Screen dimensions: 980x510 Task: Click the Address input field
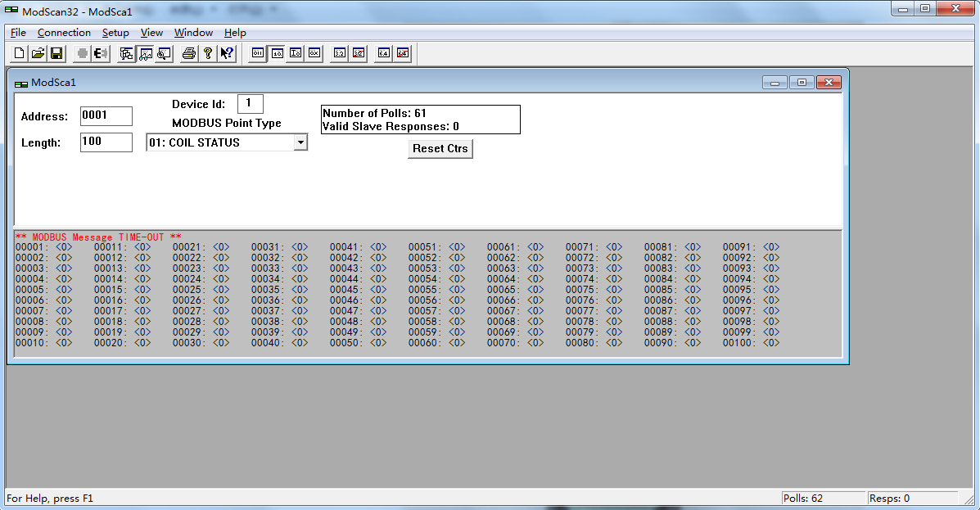click(x=106, y=115)
